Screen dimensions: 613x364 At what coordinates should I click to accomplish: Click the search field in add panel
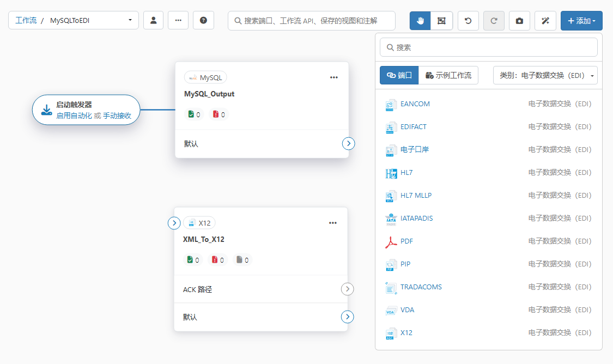(489, 47)
